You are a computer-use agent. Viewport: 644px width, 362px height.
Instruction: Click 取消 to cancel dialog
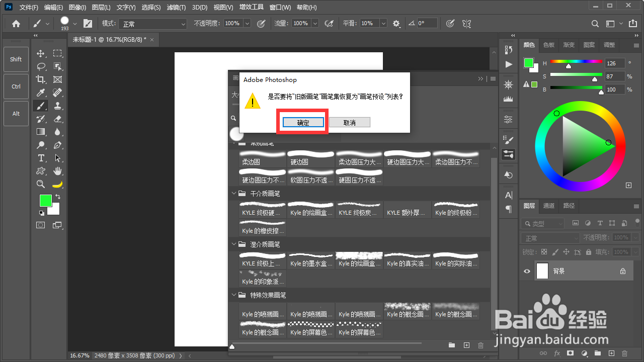350,122
